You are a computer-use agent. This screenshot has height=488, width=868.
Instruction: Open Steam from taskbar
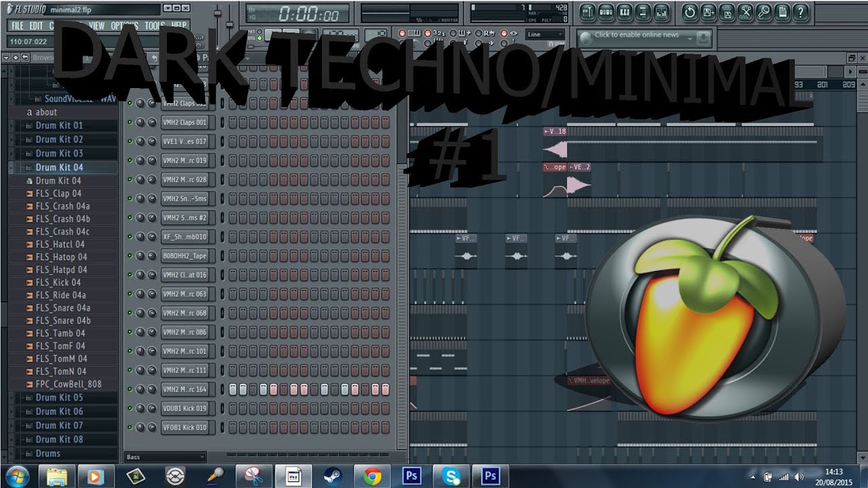(332, 476)
